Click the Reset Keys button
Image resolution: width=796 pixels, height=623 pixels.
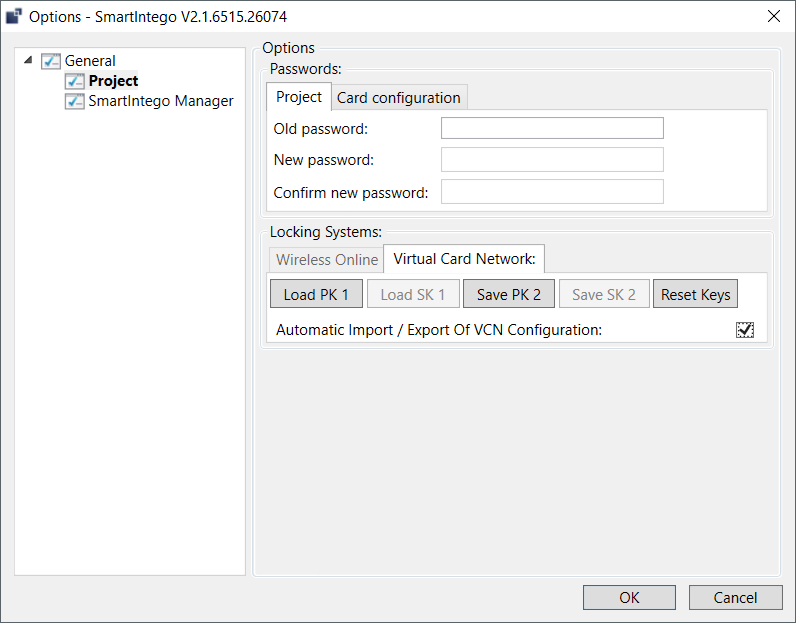pyautogui.click(x=695, y=295)
